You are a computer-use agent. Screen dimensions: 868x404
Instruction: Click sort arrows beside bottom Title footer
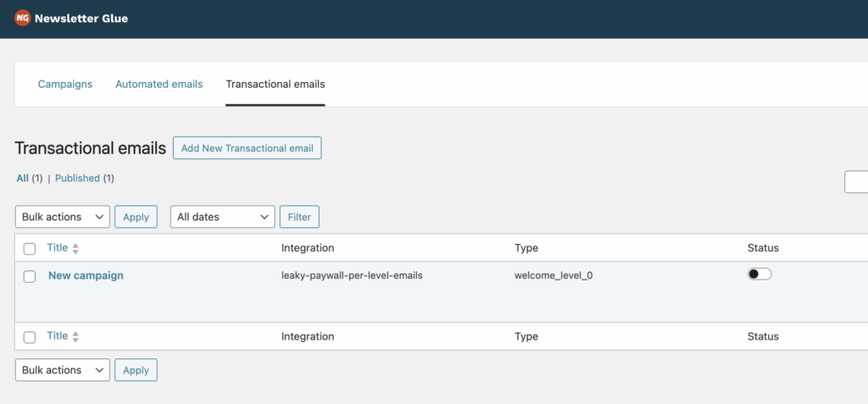[75, 337]
